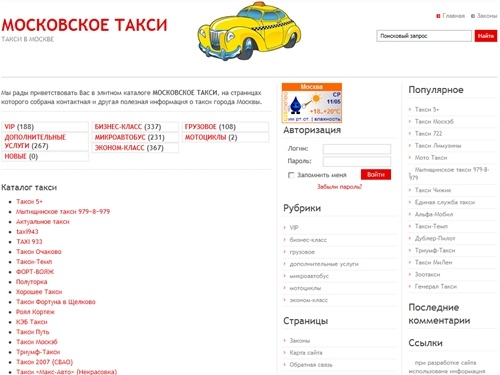This screenshot has height=375, width=500.
Task: Open Обратная связь page link
Action: [311, 365]
